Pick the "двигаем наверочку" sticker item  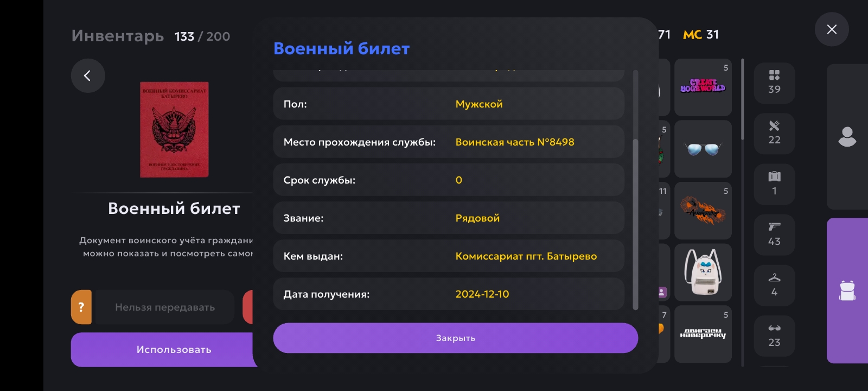[x=703, y=334]
